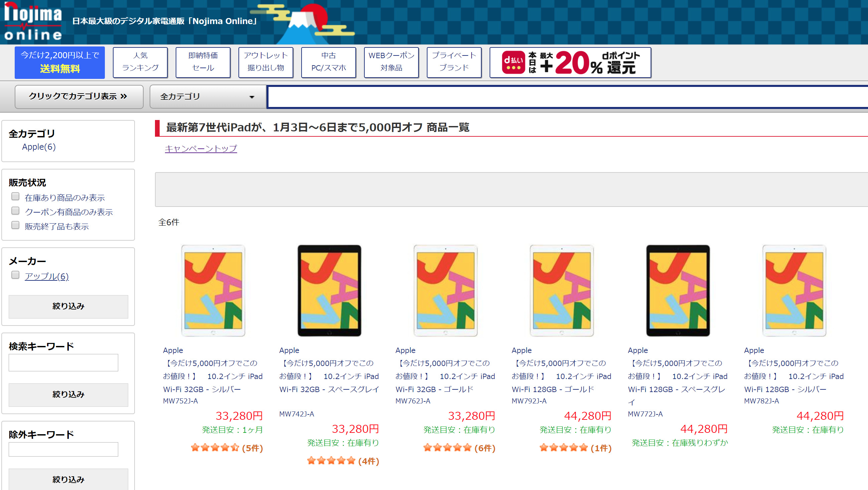Open the d払い 20% point-back banner
The image size is (868, 490).
click(x=570, y=63)
